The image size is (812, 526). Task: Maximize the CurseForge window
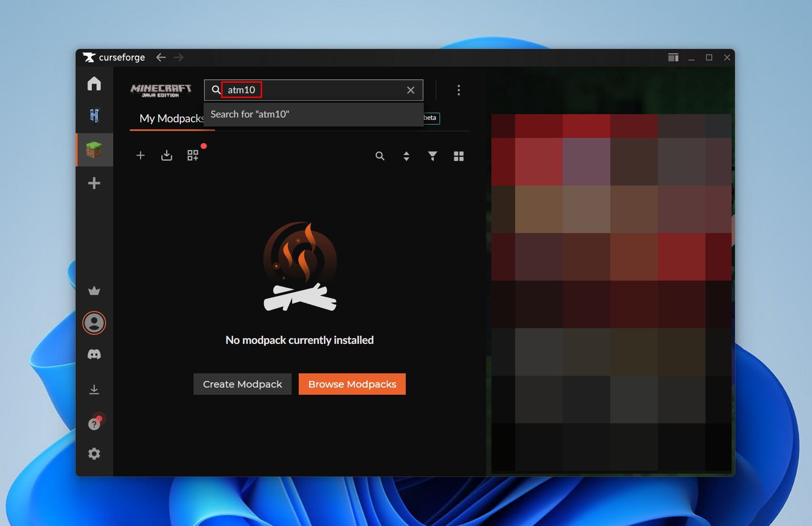(709, 58)
